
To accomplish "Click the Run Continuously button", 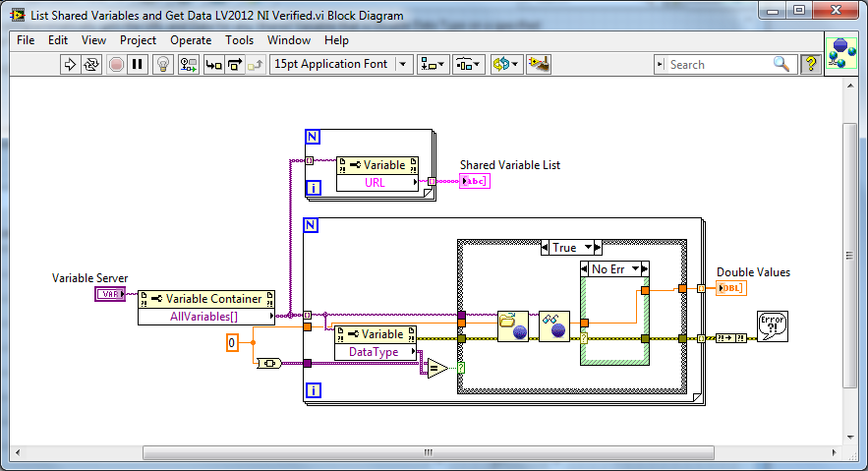I will coord(91,64).
